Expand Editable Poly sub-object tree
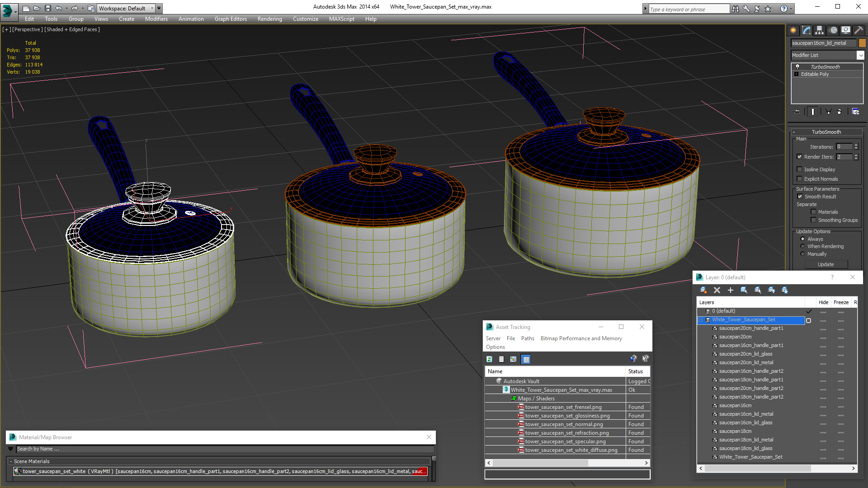 [796, 74]
